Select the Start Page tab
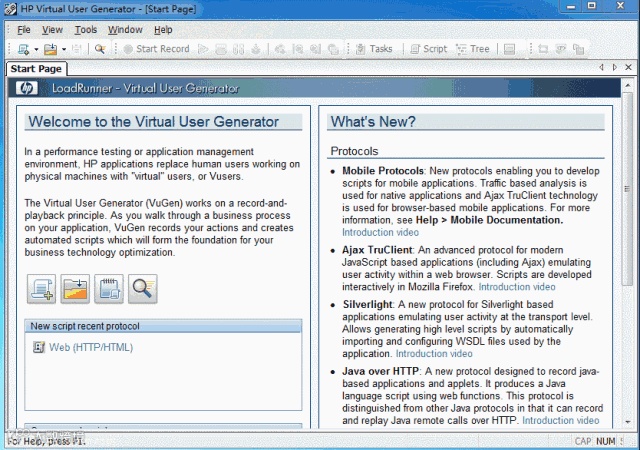This screenshot has width=640, height=450. pyautogui.click(x=36, y=69)
